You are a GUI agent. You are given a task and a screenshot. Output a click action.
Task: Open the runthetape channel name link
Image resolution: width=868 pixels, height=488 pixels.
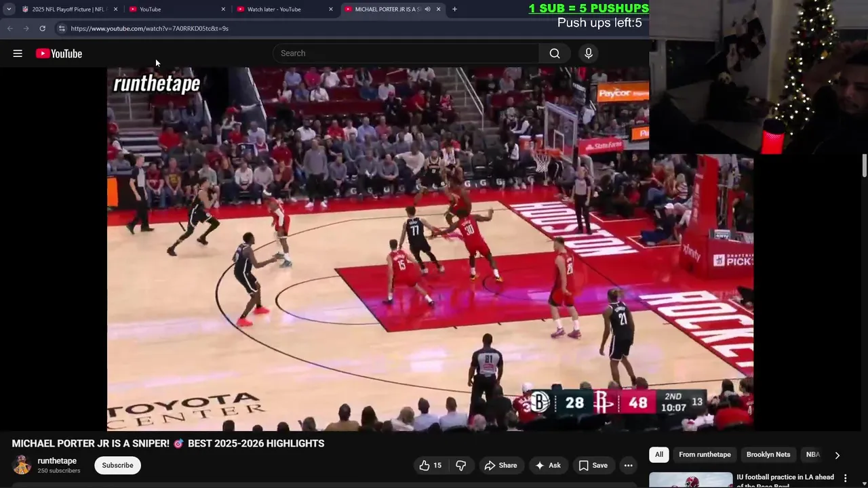click(x=57, y=461)
